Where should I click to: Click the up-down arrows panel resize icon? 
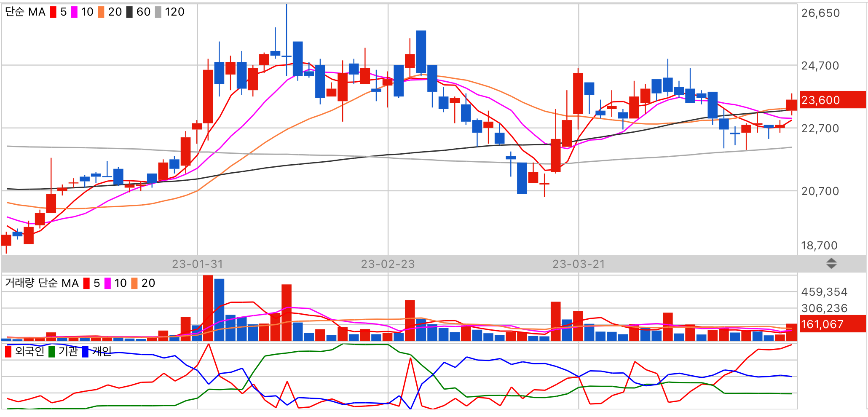point(831,264)
